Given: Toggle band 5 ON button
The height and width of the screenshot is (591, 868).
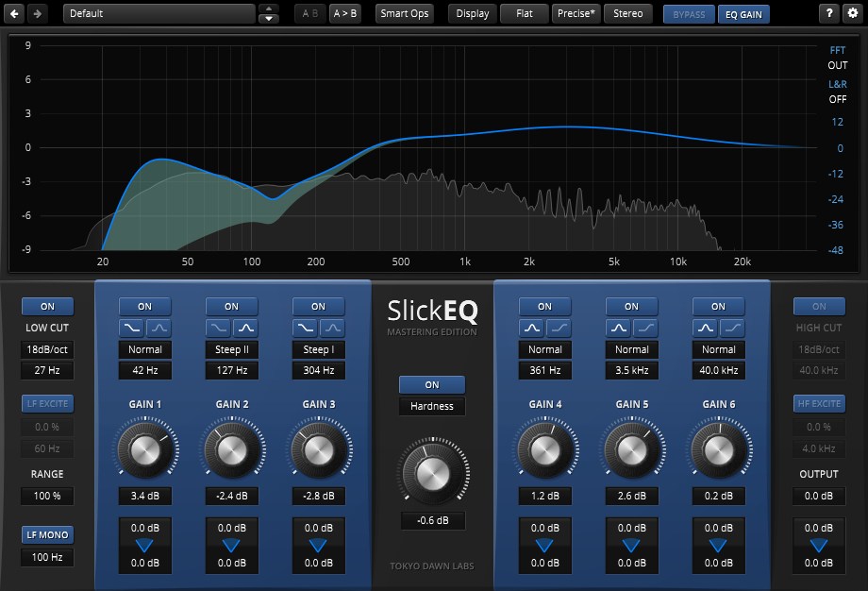Looking at the screenshot, I should coord(631,306).
